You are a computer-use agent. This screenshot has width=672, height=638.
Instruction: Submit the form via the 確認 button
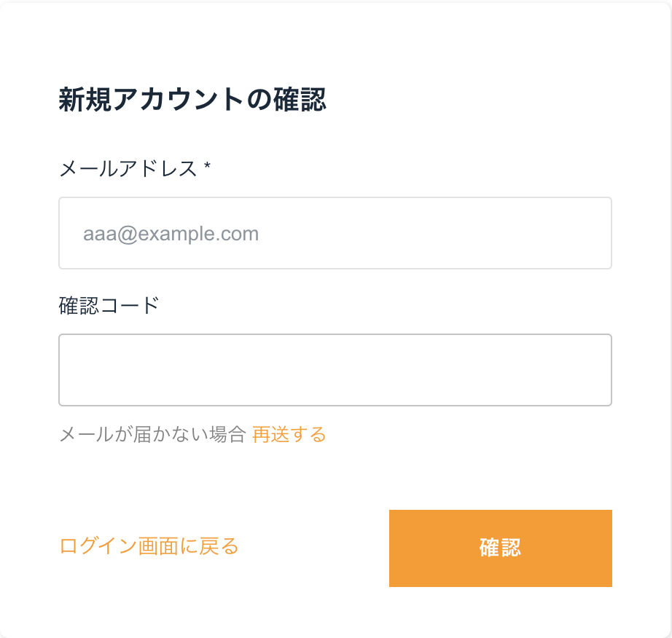pyautogui.click(x=500, y=548)
